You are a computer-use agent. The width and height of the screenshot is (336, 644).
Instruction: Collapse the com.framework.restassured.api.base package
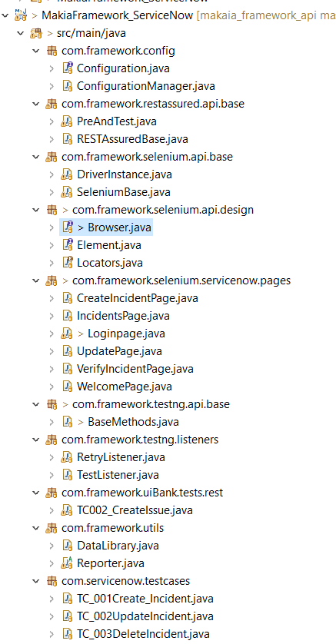(36, 104)
